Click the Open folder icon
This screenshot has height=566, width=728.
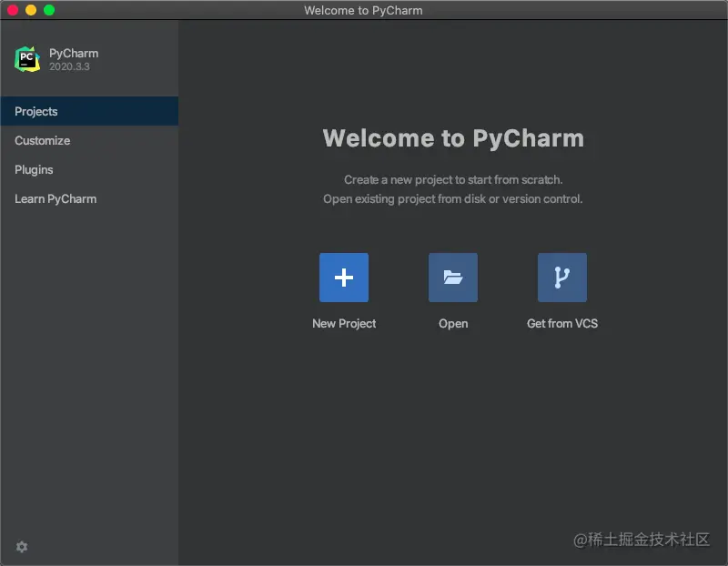click(x=453, y=278)
